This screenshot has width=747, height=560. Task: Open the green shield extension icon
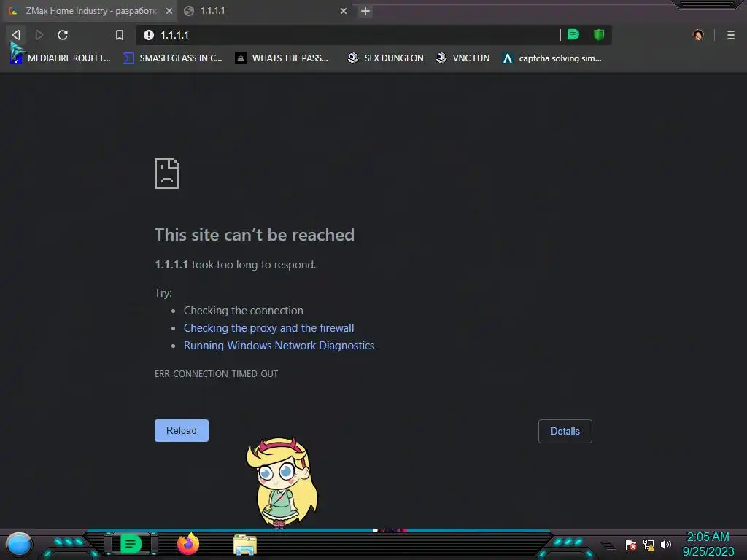click(x=599, y=34)
